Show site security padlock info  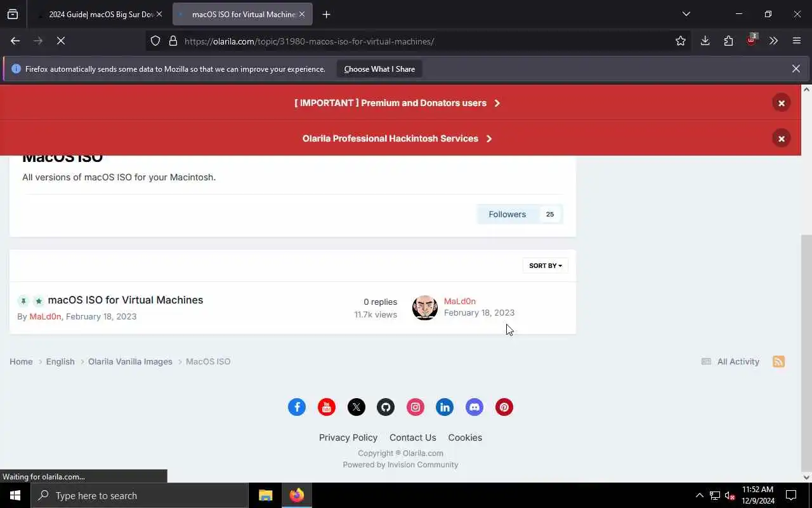173,41
